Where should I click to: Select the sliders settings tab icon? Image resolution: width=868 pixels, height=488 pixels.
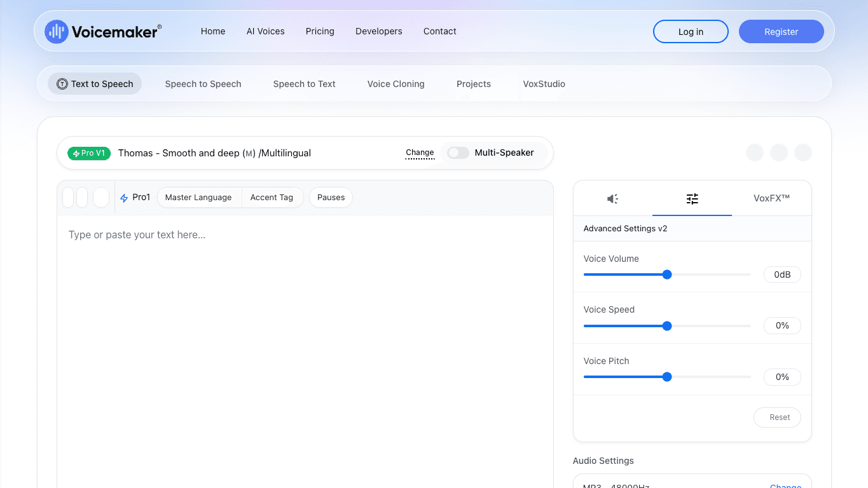pos(692,199)
